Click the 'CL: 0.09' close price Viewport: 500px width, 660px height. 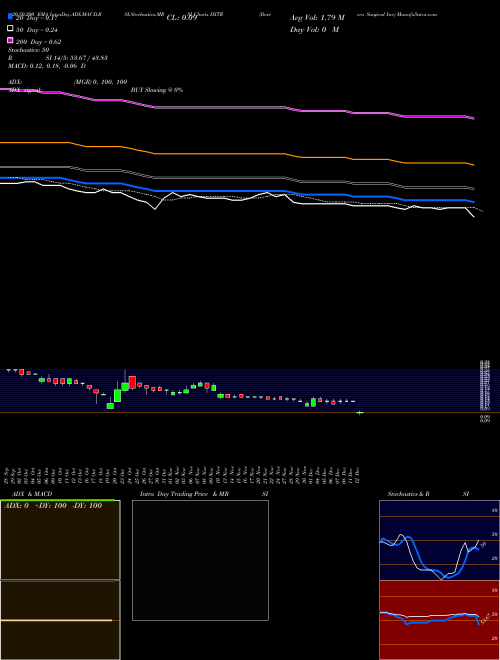pyautogui.click(x=182, y=18)
